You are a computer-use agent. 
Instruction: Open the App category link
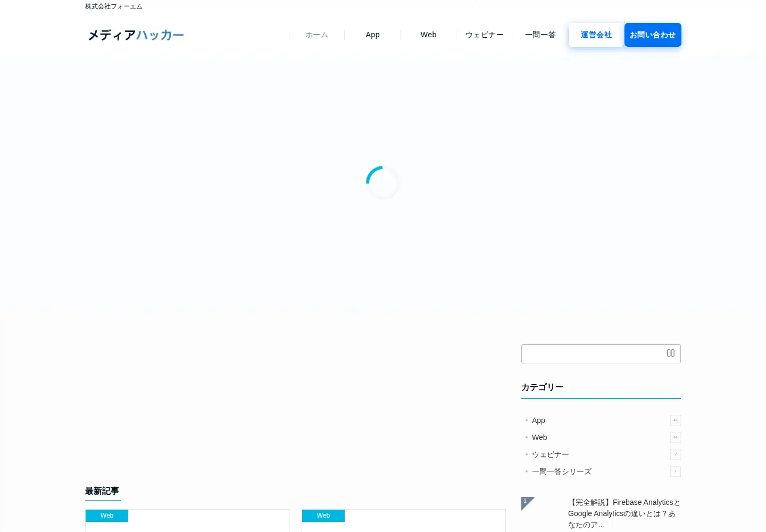538,420
